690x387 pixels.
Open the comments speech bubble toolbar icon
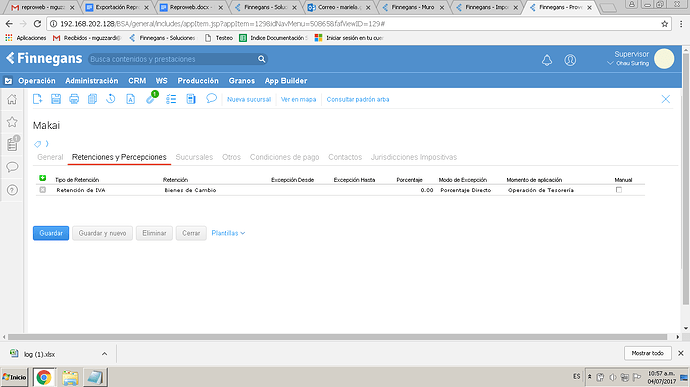click(x=211, y=99)
